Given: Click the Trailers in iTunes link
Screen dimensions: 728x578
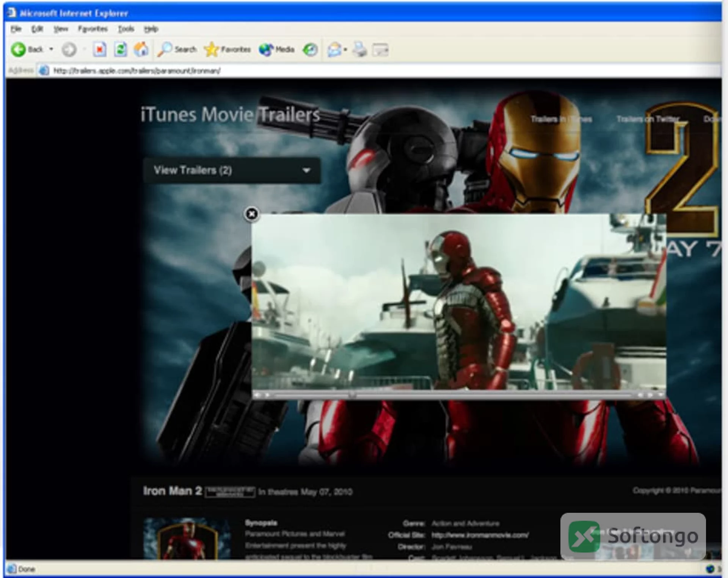Looking at the screenshot, I should pos(562,119).
